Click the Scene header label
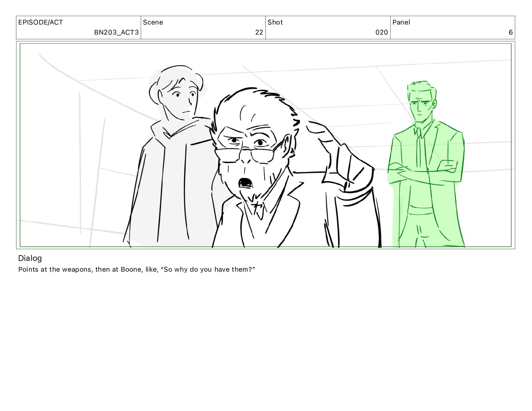 tap(153, 22)
